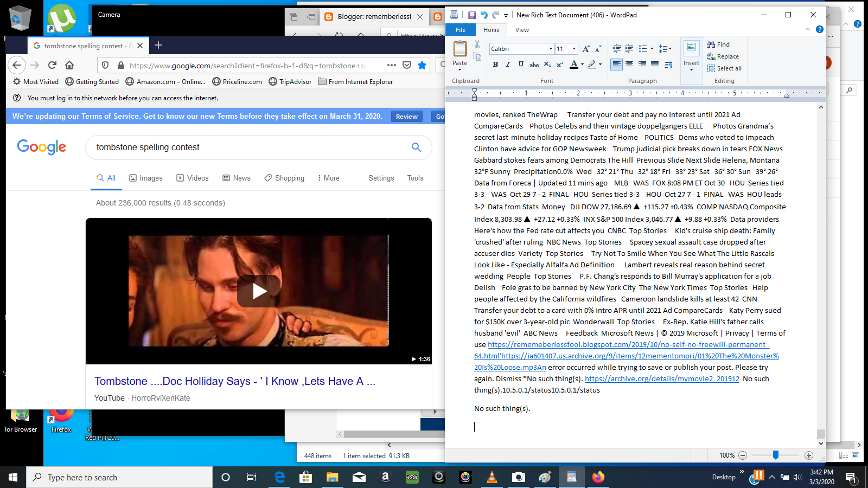Open the highlight color dropdown arrow
868x488 pixels.
pyautogui.click(x=600, y=65)
